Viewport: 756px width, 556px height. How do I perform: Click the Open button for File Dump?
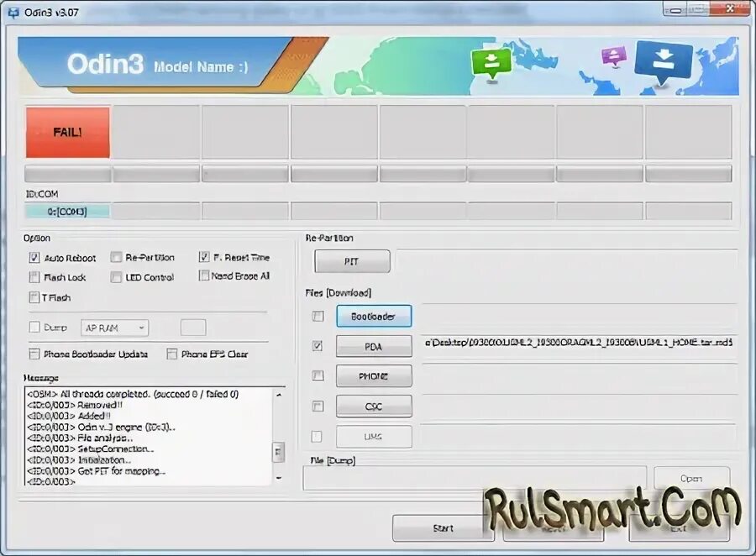[691, 479]
